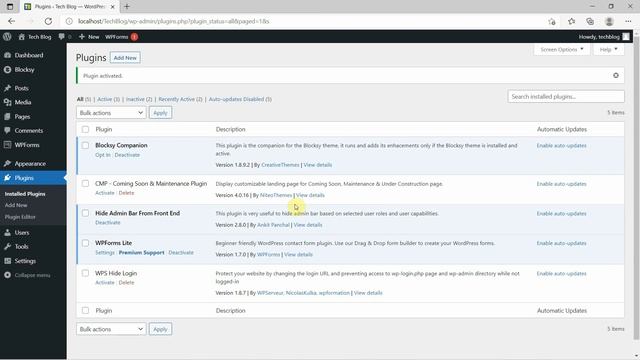View details for WPS Hide Login
The height and width of the screenshot is (360, 640).
(x=368, y=293)
